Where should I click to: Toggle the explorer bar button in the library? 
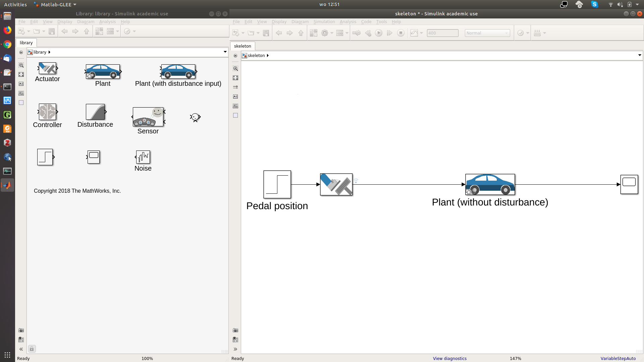[21, 52]
